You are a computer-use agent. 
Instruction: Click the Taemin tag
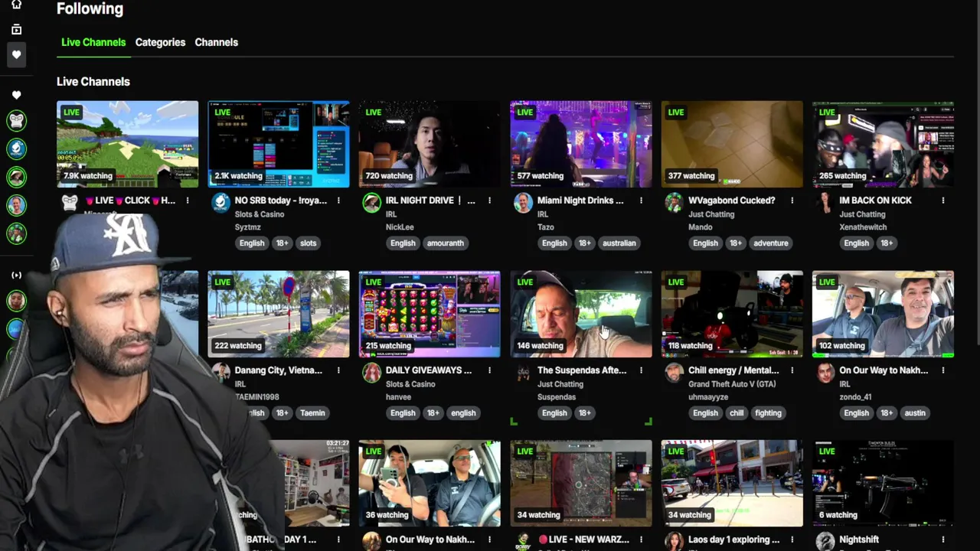pos(312,412)
